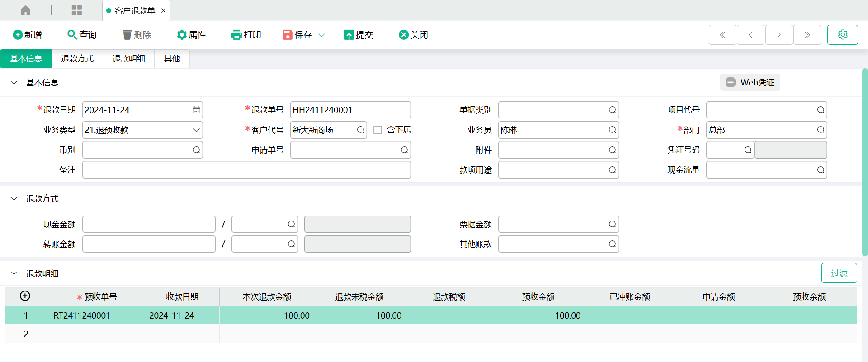Select row 2 in the detail table
868x362 pixels.
point(26,334)
